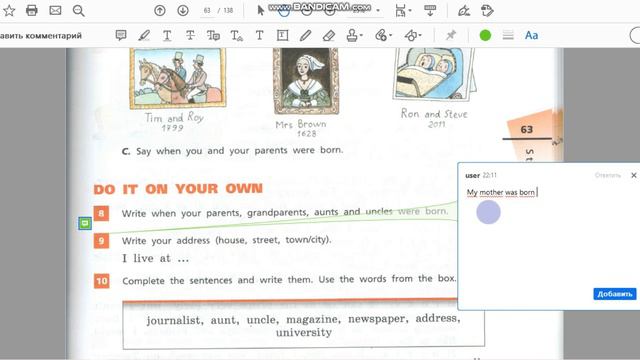This screenshot has height=360, width=640.
Task: Click the word 'journalist' in the word box
Action: pyautogui.click(x=174, y=320)
